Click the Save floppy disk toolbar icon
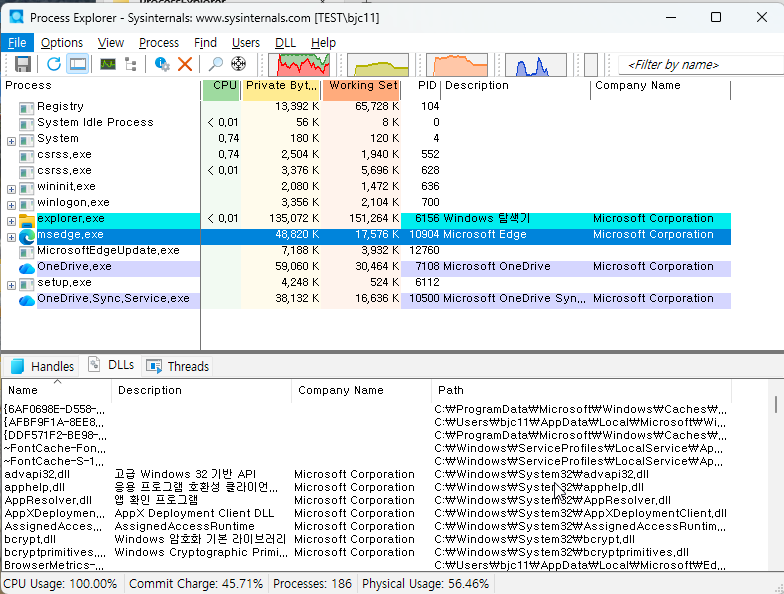The width and height of the screenshot is (784, 594). [x=22, y=64]
